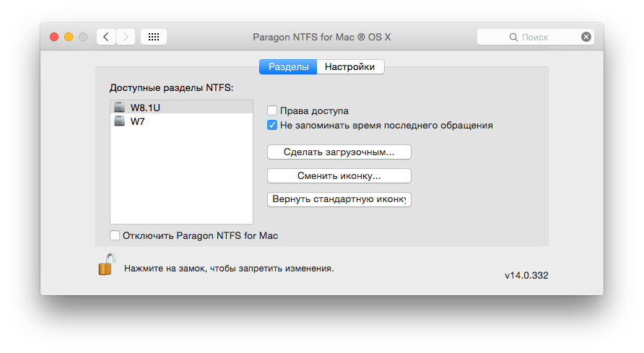Click the lock icon to prevent changes
Image resolution: width=644 pixels, height=353 pixels.
point(106,264)
